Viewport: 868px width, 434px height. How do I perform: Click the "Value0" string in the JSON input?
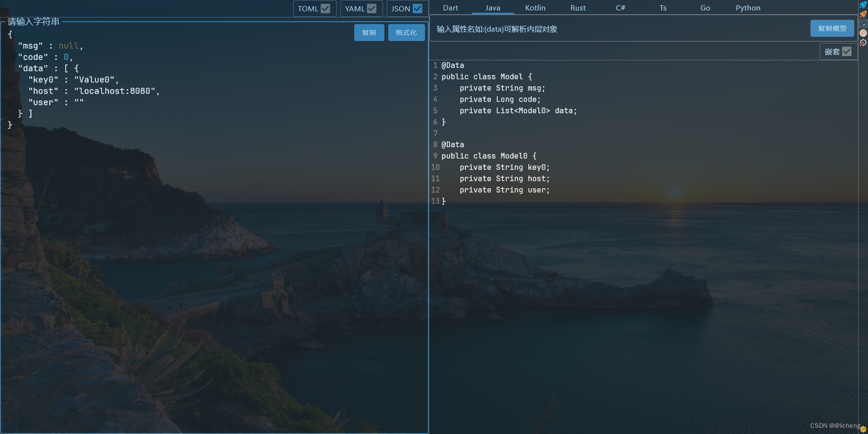click(x=94, y=80)
